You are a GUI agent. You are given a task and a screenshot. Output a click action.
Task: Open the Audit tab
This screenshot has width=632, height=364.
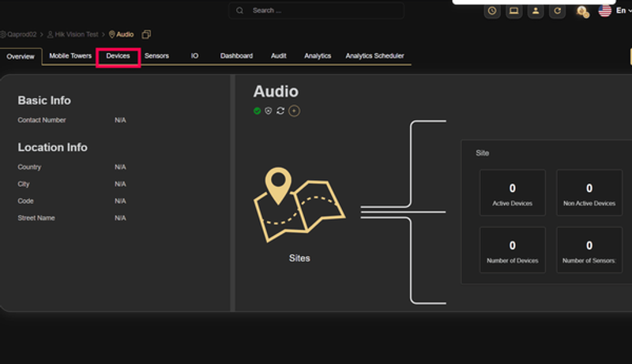(278, 56)
